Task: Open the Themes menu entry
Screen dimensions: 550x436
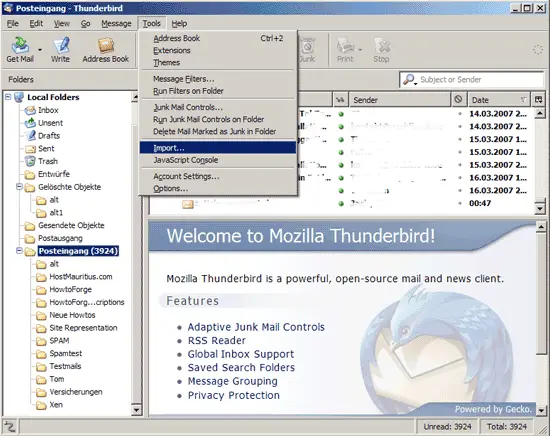Action: 218,63
